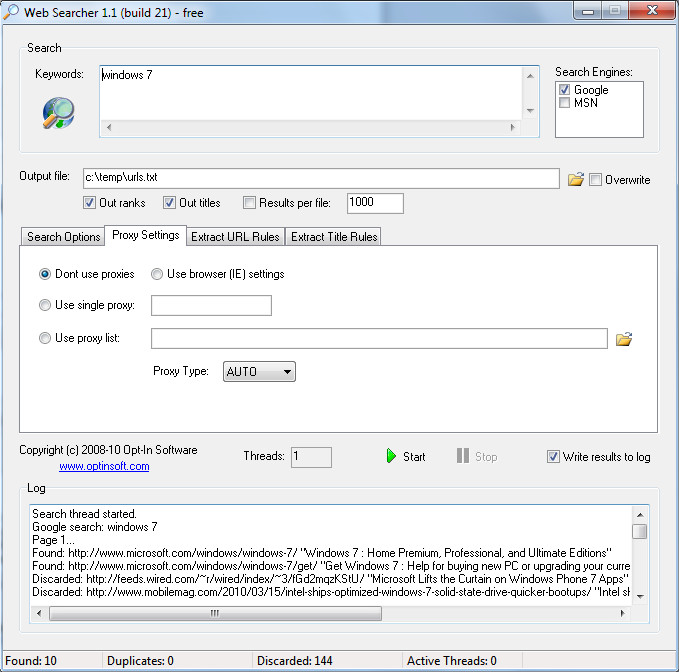
Task: Click log scroll up arrow
Action: [x=640, y=515]
